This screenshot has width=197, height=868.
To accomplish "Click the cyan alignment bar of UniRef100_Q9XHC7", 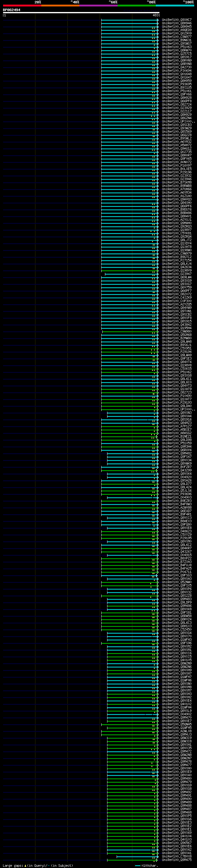I will [130, 20].
